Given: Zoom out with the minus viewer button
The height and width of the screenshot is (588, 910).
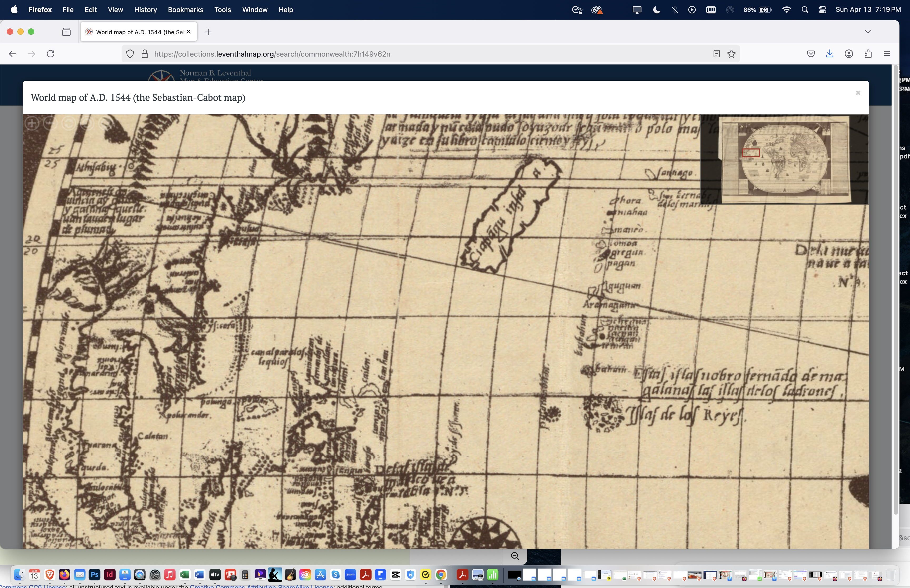Looking at the screenshot, I should pos(50,123).
